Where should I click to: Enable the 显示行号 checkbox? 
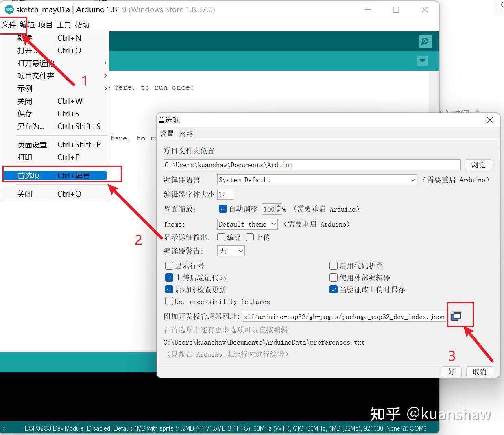[169, 265]
